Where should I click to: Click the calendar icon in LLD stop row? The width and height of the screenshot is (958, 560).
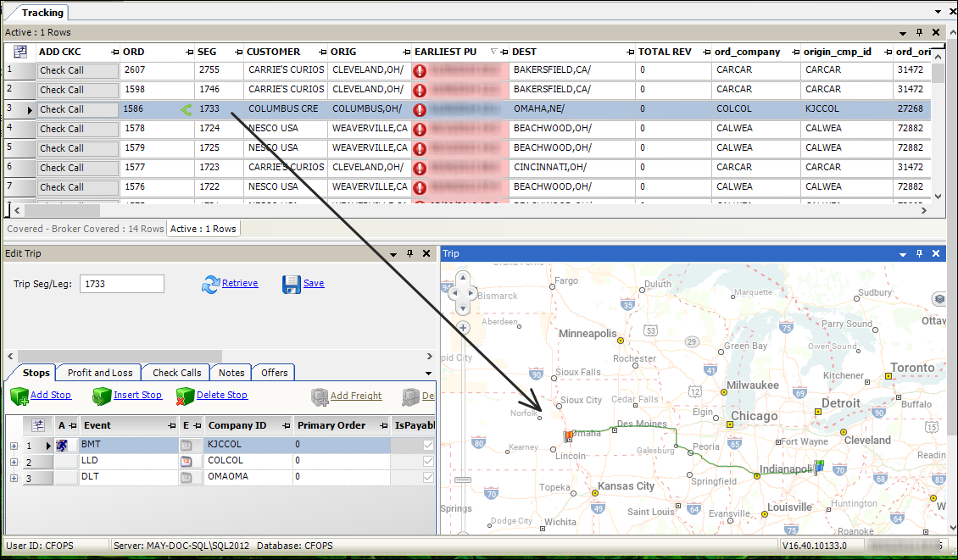tap(187, 462)
